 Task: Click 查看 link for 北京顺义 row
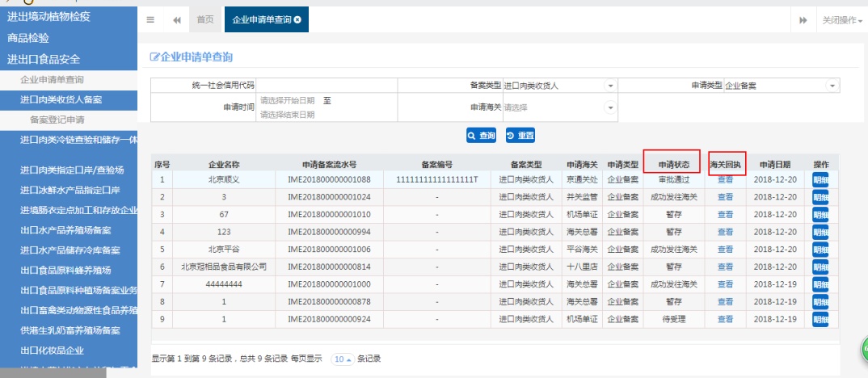click(725, 180)
